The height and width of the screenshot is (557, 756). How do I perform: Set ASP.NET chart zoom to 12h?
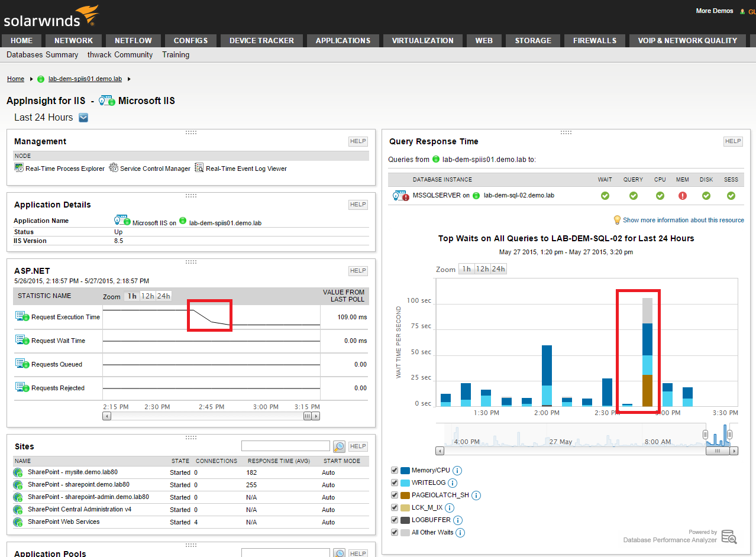click(x=147, y=296)
